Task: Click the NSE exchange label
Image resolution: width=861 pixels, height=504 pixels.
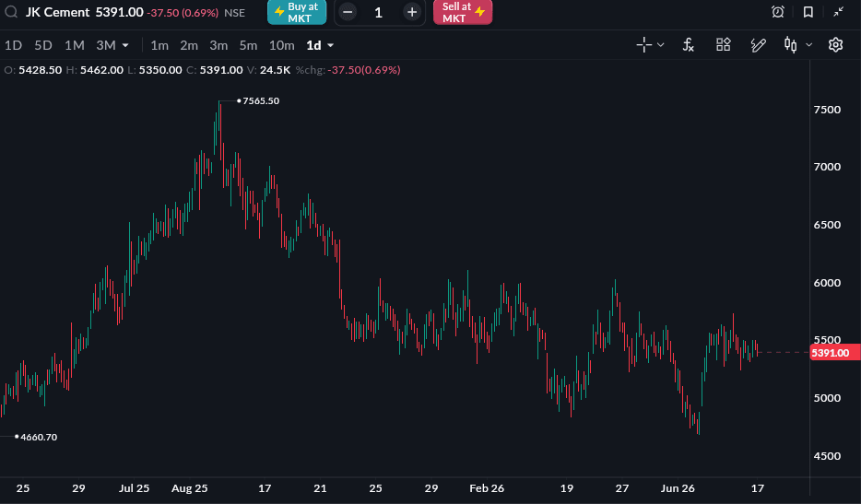Action: (234, 13)
